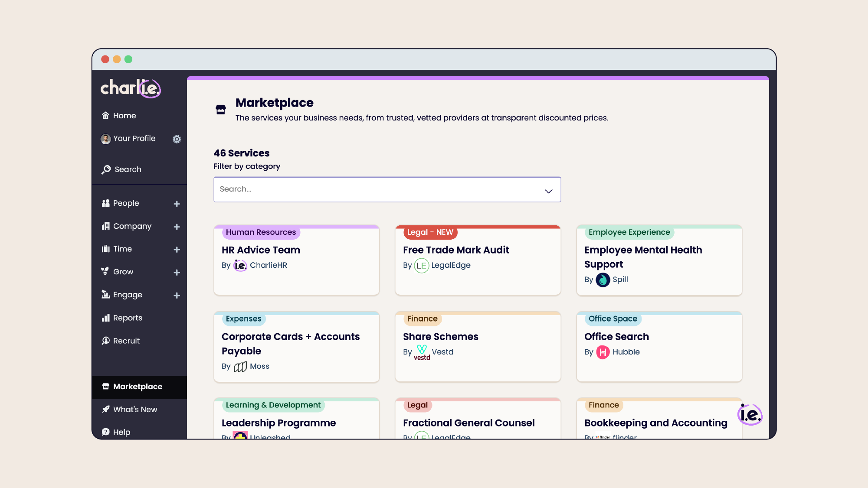This screenshot has height=488, width=868.
Task: Click the Search magnifier in sidebar
Action: 106,169
